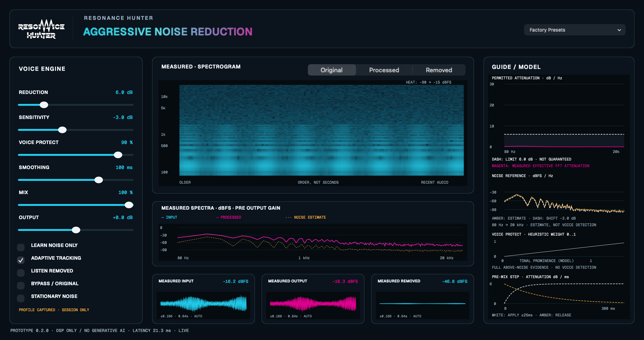Click the Voice Protect heuristic weight graph
This screenshot has width=644, height=340.
pyautogui.click(x=564, y=249)
